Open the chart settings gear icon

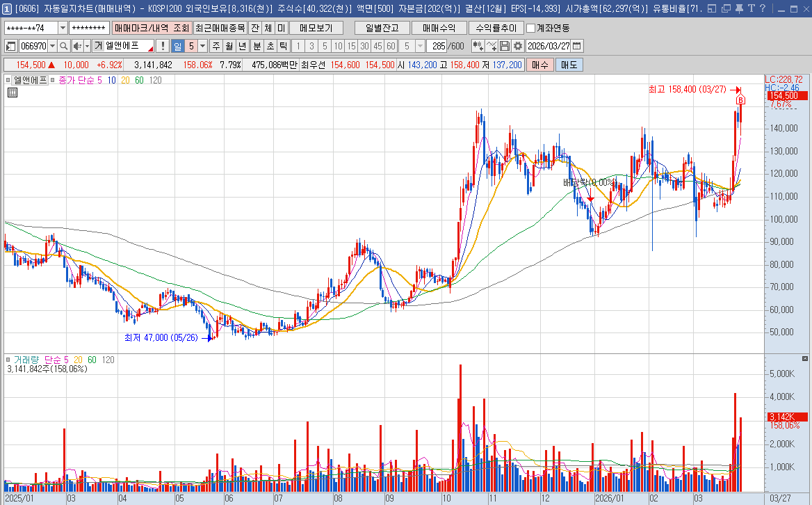click(518, 46)
